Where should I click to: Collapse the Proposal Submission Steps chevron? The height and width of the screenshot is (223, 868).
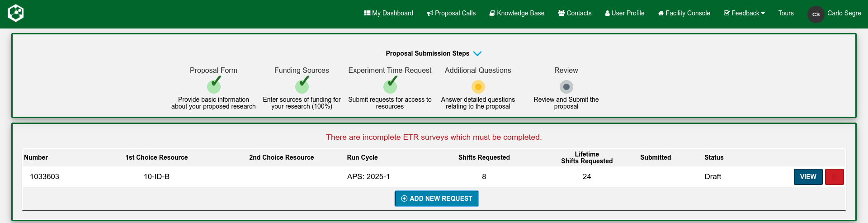click(x=477, y=53)
